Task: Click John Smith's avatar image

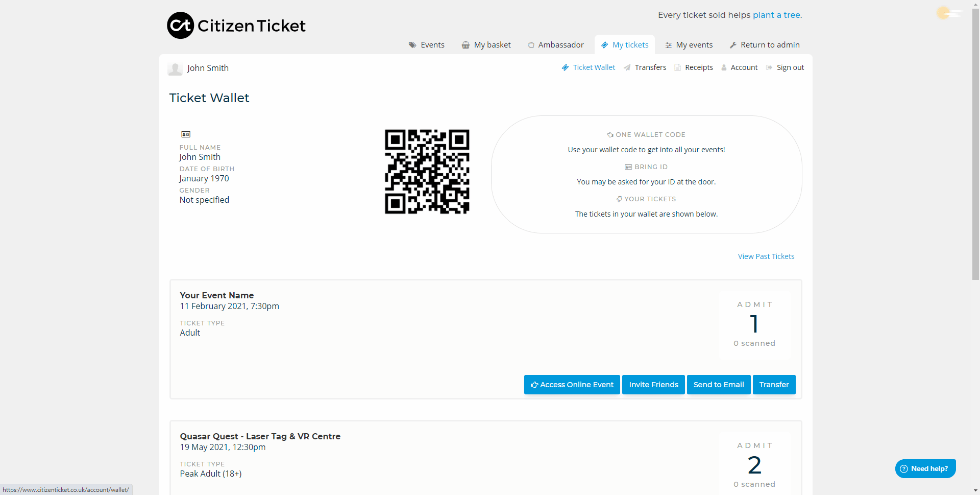Action: pos(175,68)
